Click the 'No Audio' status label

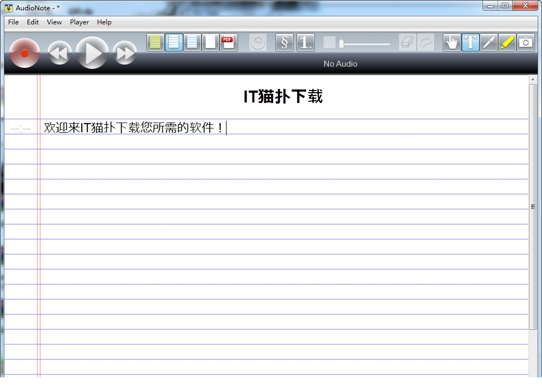340,64
